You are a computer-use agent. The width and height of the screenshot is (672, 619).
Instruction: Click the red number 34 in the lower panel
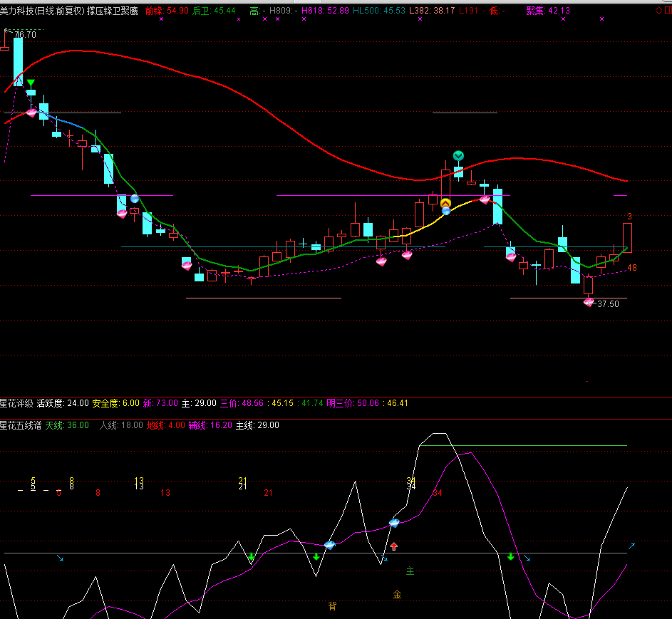[x=437, y=493]
